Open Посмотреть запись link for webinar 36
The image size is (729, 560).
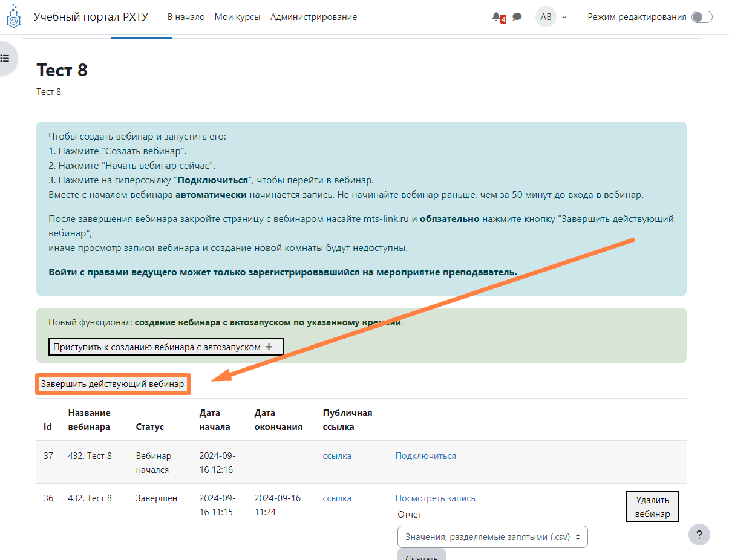point(435,498)
